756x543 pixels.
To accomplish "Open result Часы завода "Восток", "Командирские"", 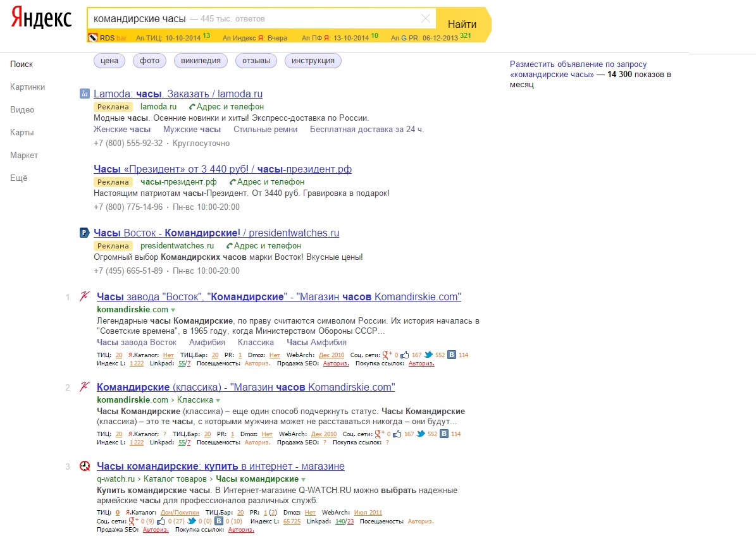I will (x=279, y=296).
